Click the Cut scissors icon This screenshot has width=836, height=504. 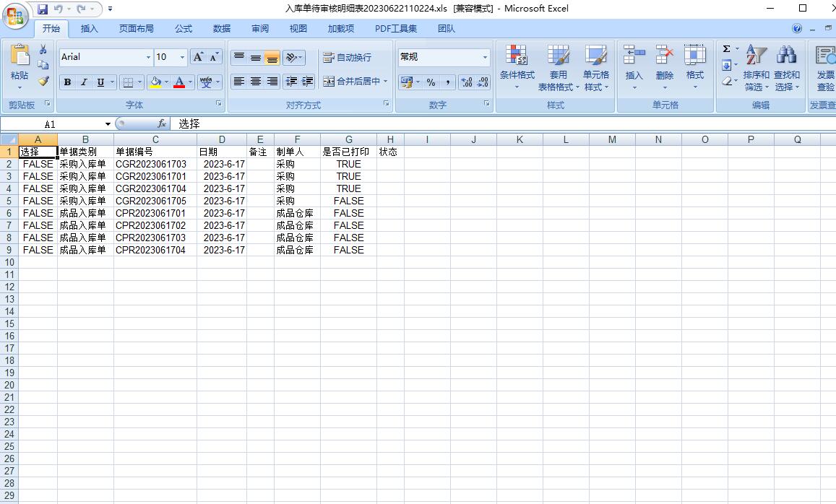coord(43,49)
